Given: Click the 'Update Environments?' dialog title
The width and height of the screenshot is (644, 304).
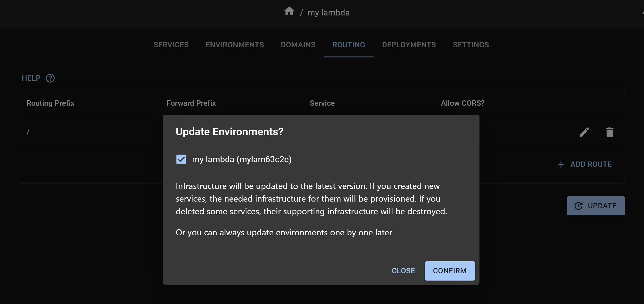Looking at the screenshot, I should [x=229, y=131].
